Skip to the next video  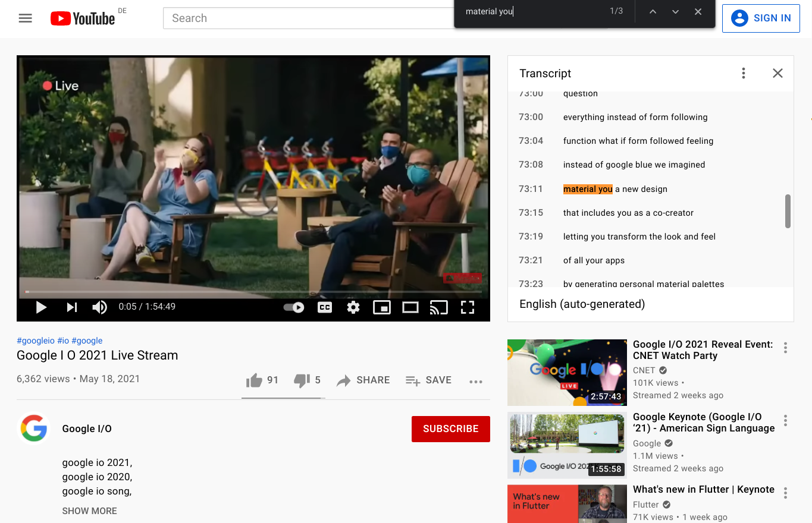(71, 307)
